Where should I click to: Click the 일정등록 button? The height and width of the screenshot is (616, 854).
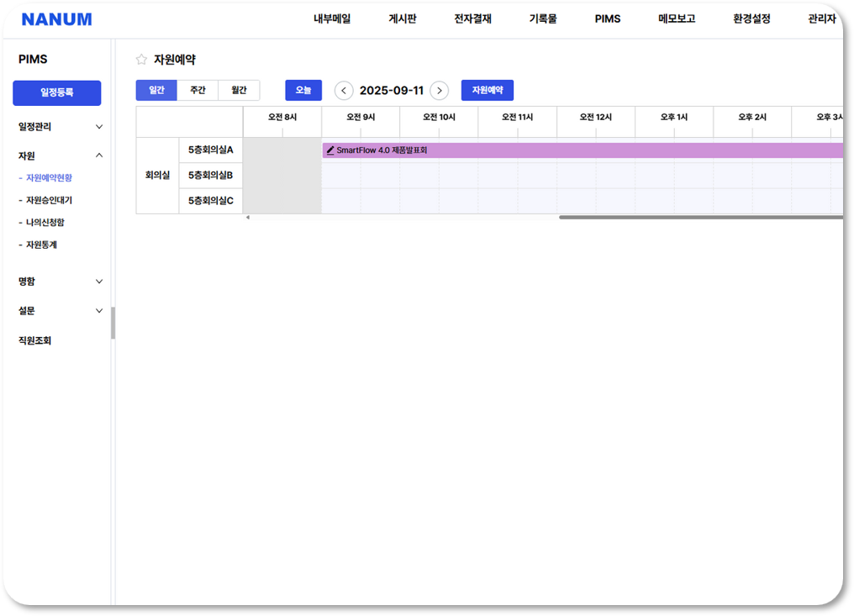(57, 92)
